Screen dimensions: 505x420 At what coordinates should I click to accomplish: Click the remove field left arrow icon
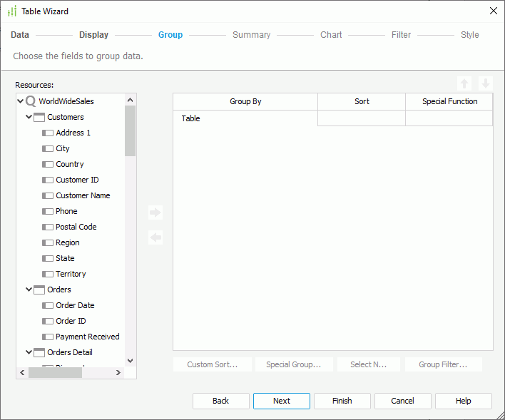coord(155,237)
